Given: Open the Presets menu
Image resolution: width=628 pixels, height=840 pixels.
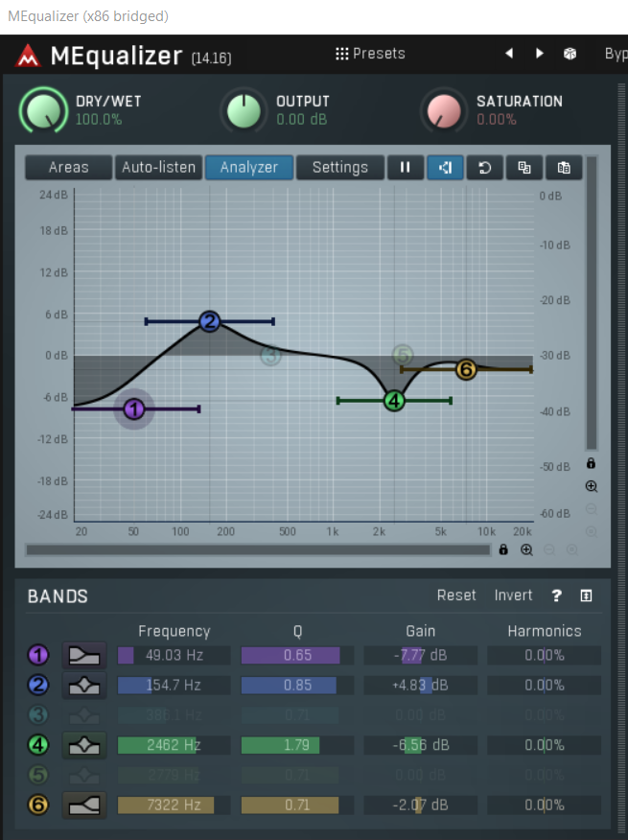Looking at the screenshot, I should pyautogui.click(x=370, y=54).
